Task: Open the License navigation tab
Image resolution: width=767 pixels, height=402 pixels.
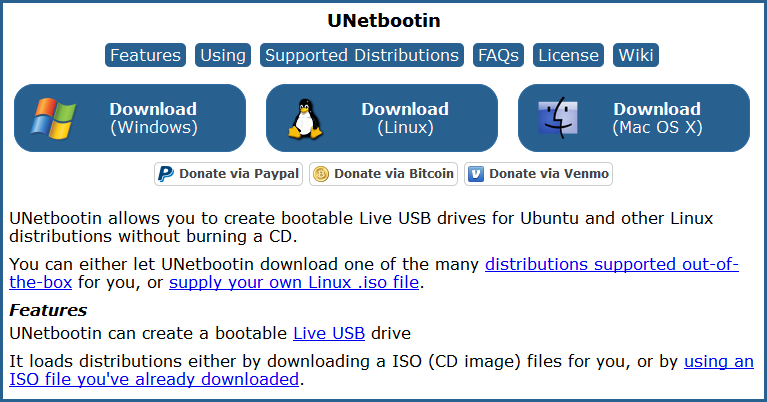Action: [568, 55]
